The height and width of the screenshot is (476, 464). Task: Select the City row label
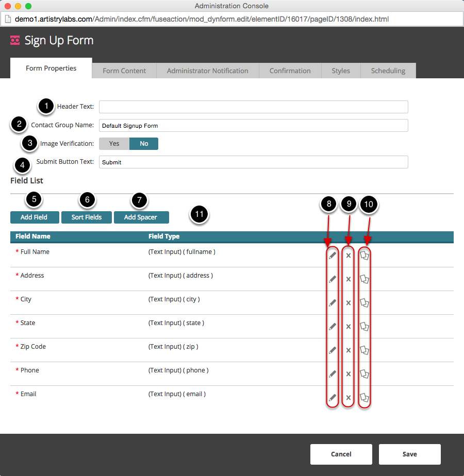26,299
